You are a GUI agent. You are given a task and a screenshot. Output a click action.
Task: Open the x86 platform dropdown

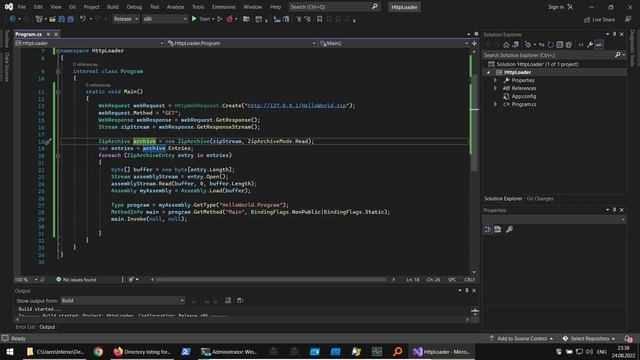[164, 19]
